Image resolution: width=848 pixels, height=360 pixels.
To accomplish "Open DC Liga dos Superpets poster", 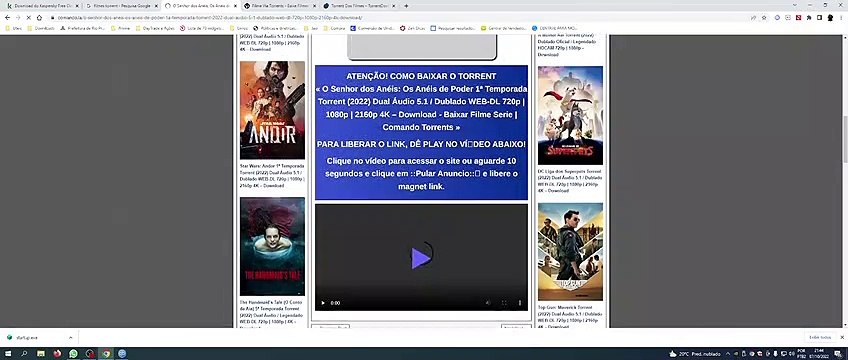I will pos(570,115).
